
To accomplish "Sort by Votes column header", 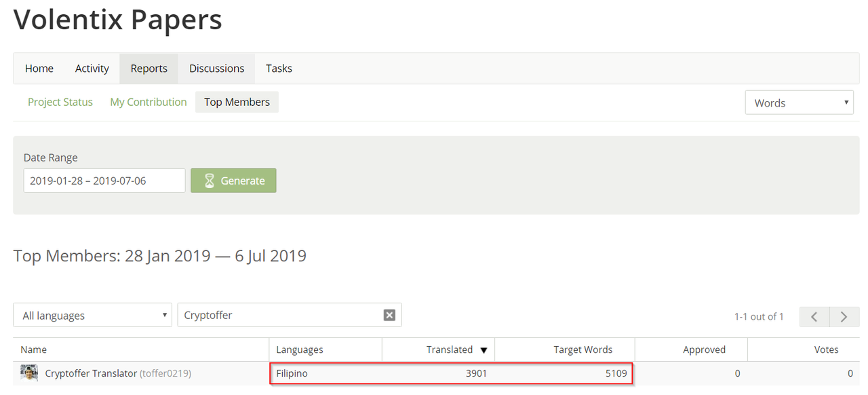I will (826, 350).
